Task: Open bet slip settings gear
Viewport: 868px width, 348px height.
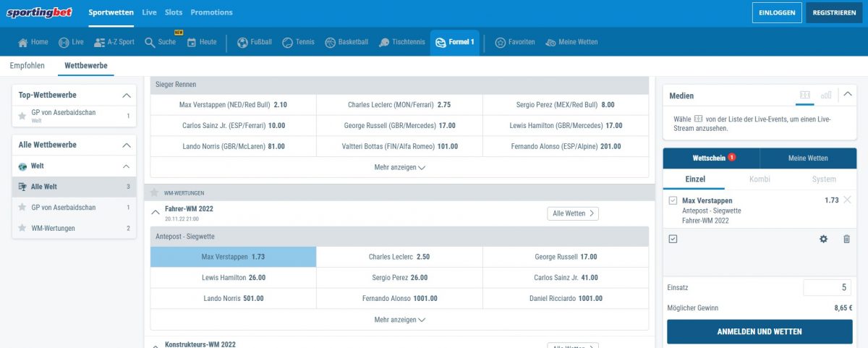Action: (823, 239)
